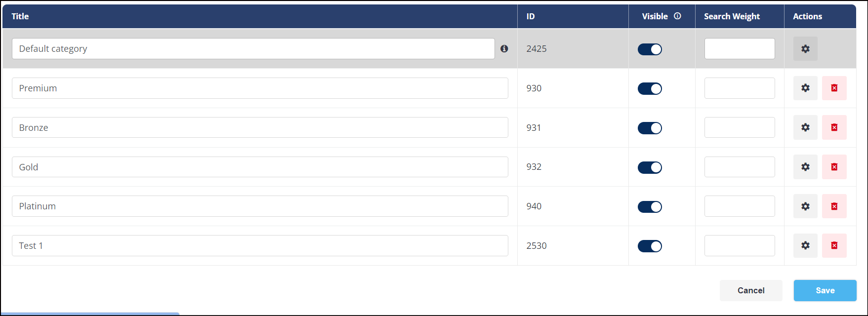Delete the Test 1 category

(834, 246)
